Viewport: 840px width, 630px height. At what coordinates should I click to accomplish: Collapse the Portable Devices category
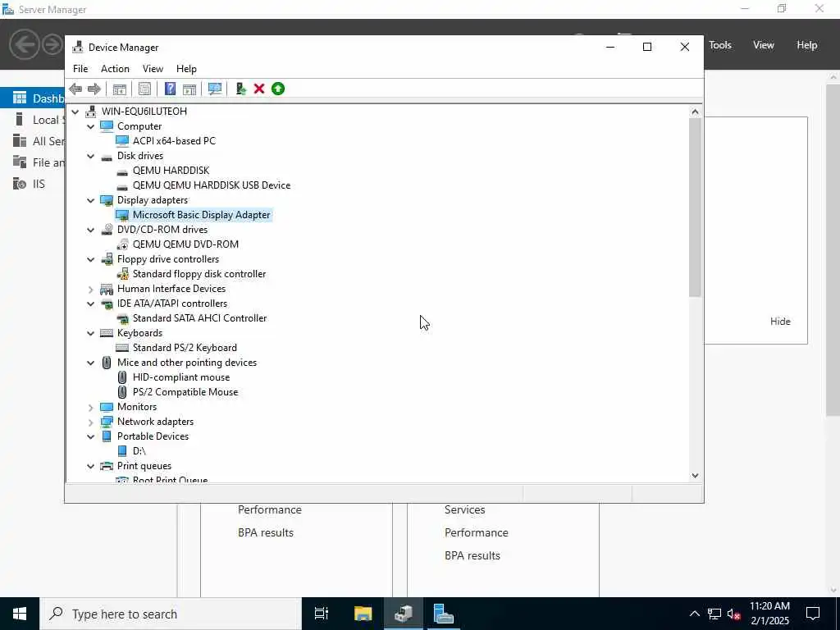[91, 436]
